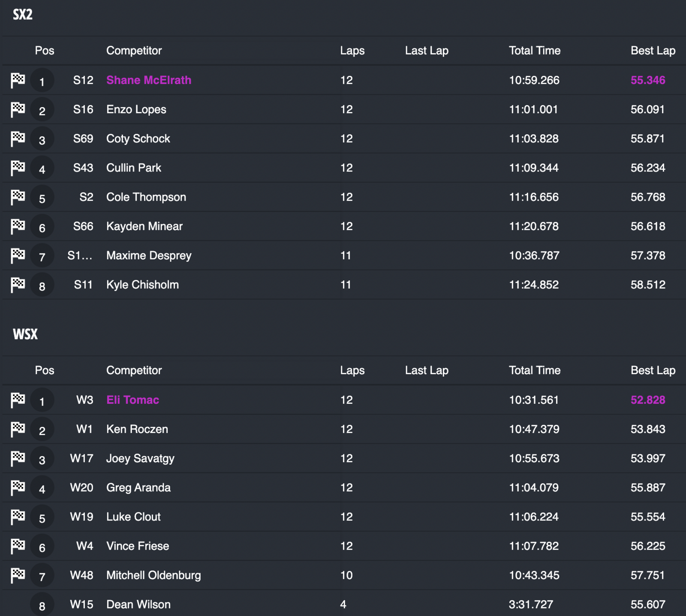Click Total Time header in WSX table
Viewport: 686px width, 616px height.
point(534,370)
